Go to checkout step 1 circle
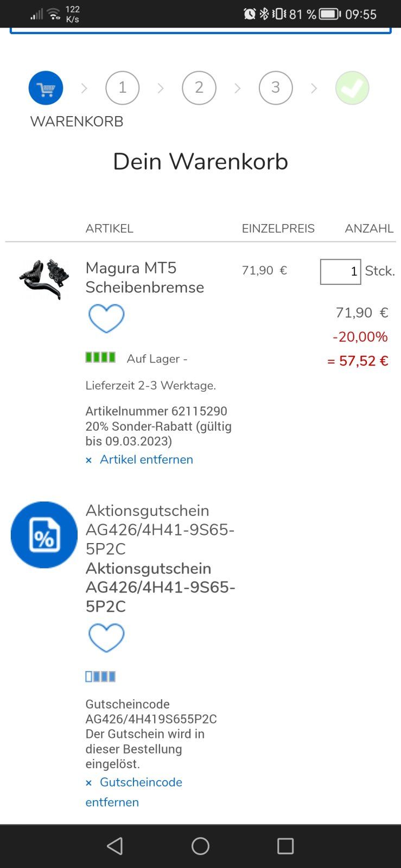401x868 pixels. coord(123,88)
